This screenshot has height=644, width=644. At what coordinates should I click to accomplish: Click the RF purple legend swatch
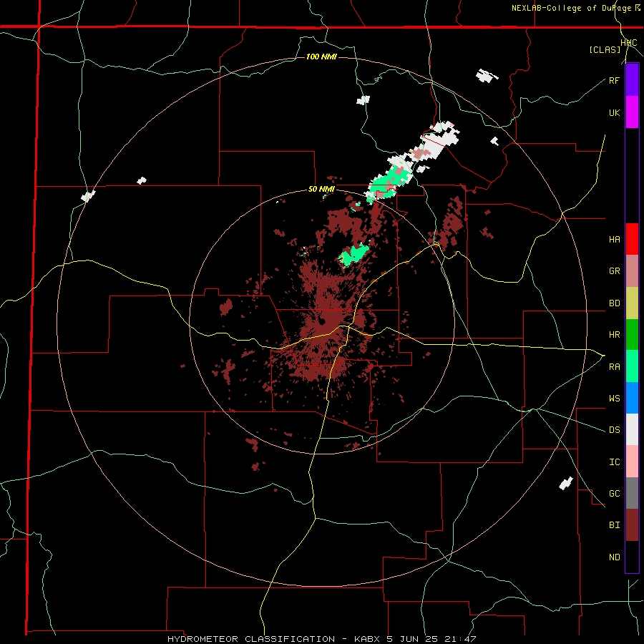[x=632, y=80]
